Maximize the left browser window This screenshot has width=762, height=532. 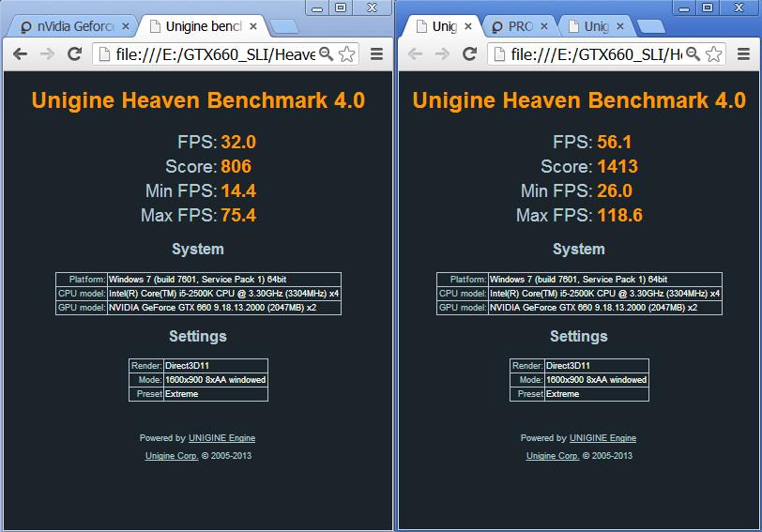tap(341, 8)
